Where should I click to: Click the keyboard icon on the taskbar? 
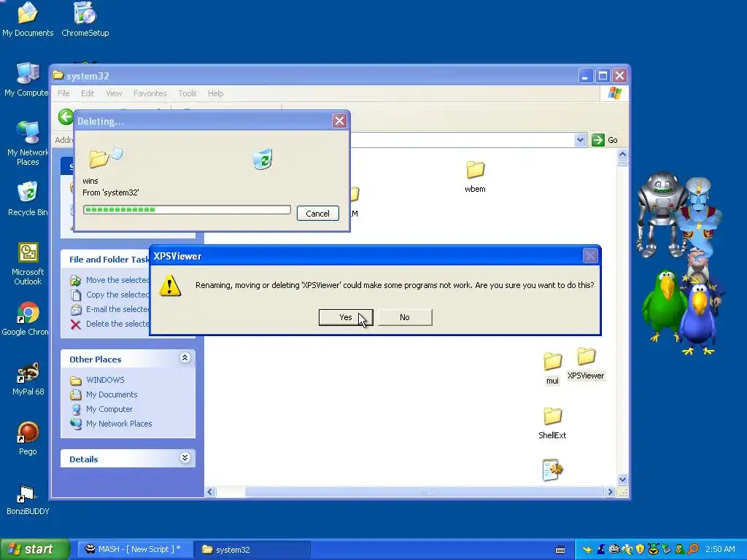pos(560,550)
